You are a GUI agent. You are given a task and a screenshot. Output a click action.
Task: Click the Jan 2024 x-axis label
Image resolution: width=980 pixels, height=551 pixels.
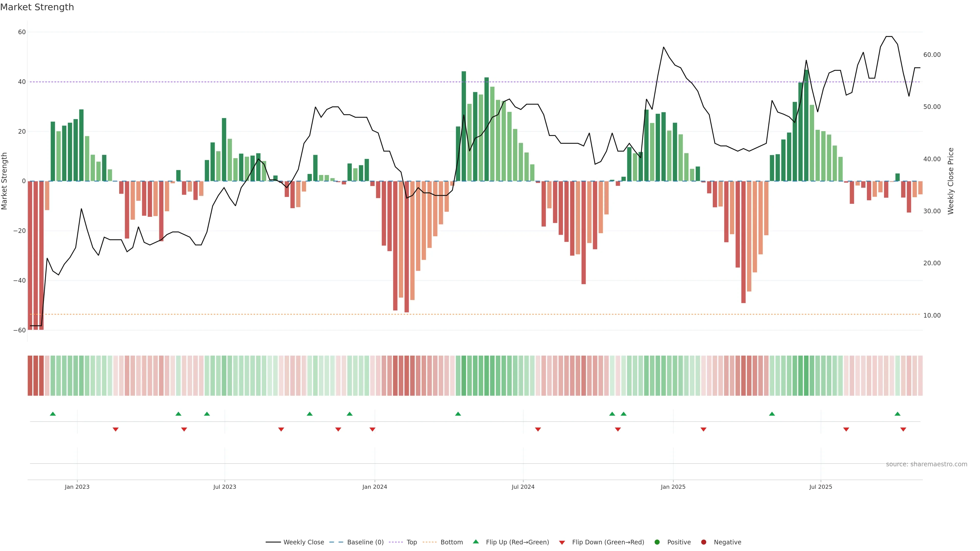click(x=374, y=487)
